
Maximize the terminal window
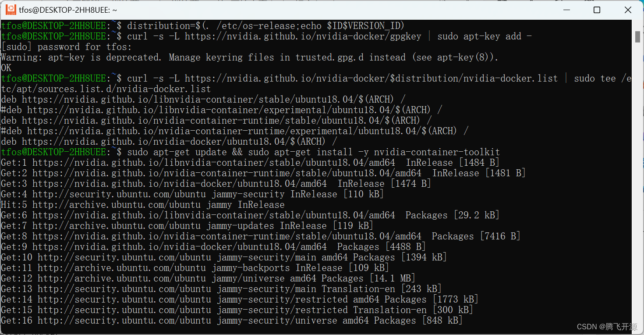(597, 10)
